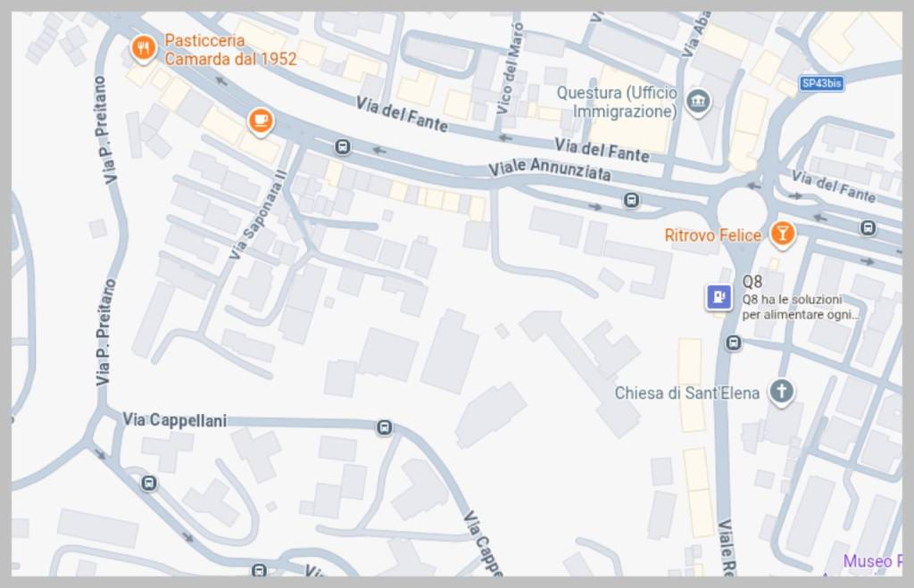Click the SP43bis road shield

pyautogui.click(x=821, y=83)
